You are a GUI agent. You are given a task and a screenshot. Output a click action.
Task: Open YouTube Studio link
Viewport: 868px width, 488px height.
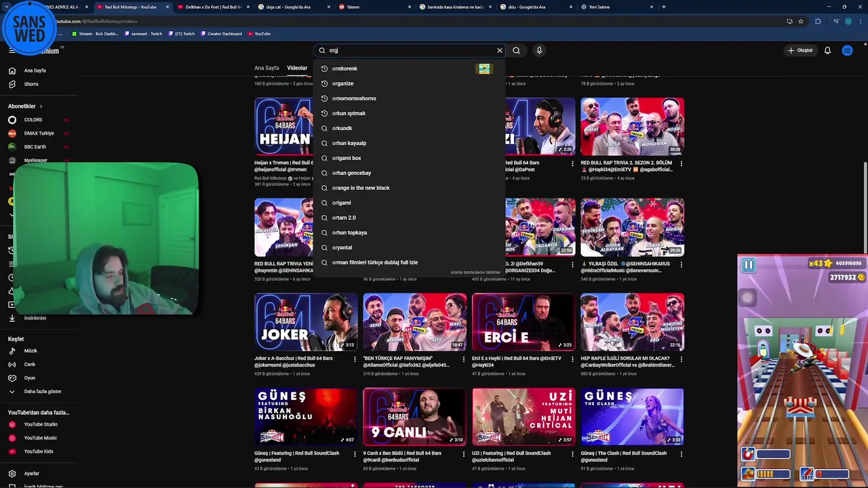point(41,424)
